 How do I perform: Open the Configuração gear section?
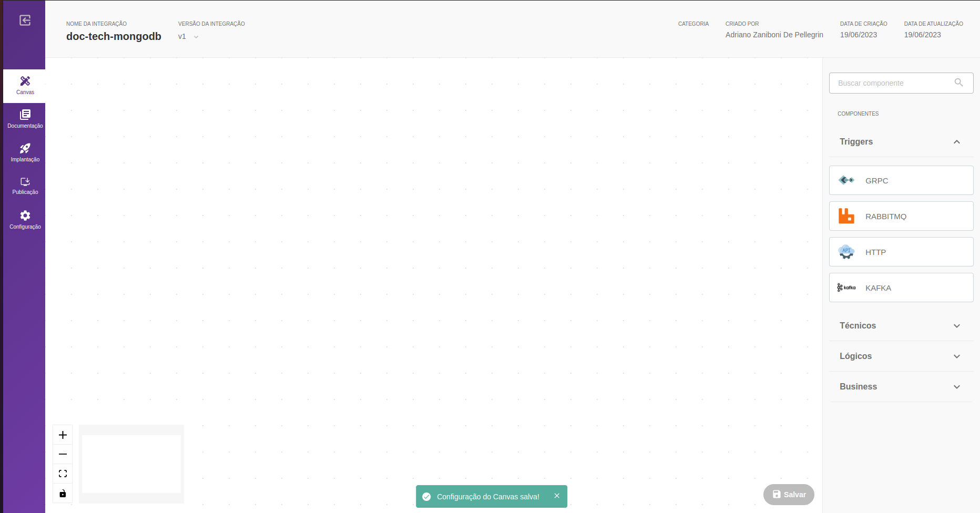25,220
